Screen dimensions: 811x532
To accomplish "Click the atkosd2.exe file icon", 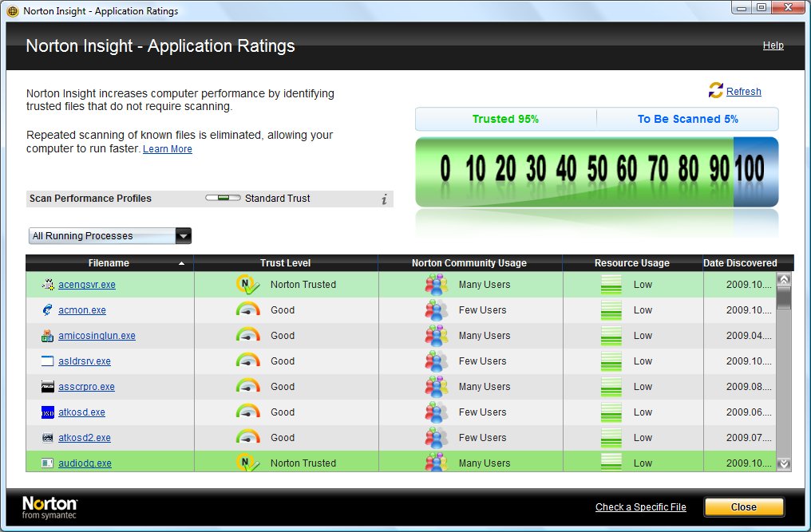I will 48,437.
